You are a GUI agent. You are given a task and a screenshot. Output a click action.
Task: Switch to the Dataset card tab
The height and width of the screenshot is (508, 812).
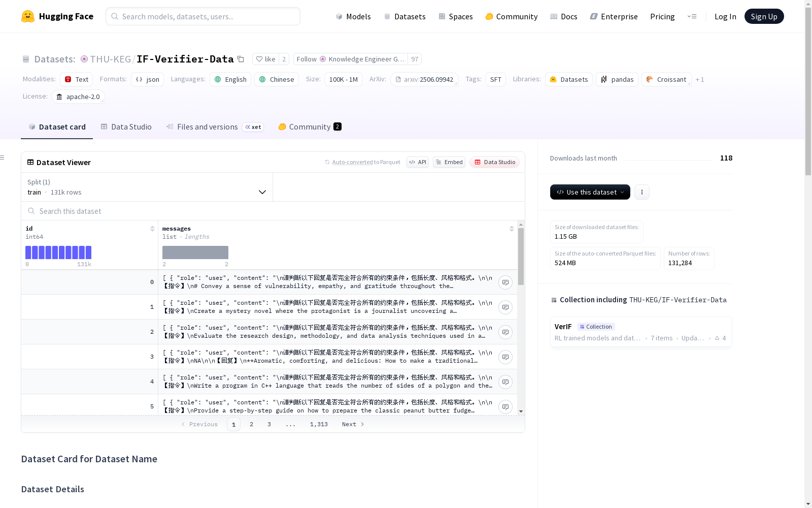pos(57,127)
